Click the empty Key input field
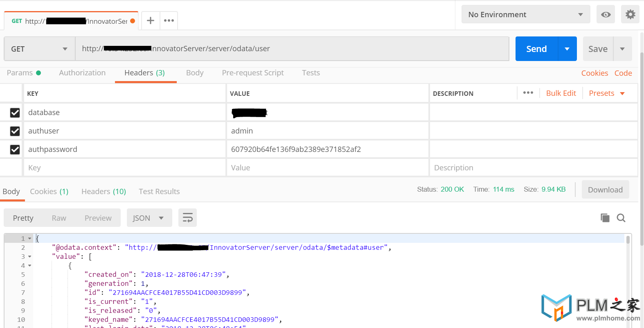 (x=125, y=168)
